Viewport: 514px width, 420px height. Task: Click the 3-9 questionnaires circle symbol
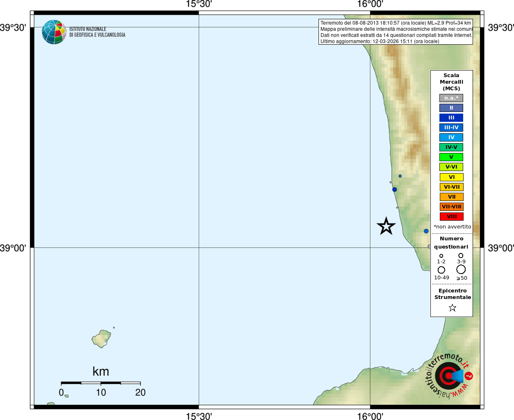tap(461, 255)
